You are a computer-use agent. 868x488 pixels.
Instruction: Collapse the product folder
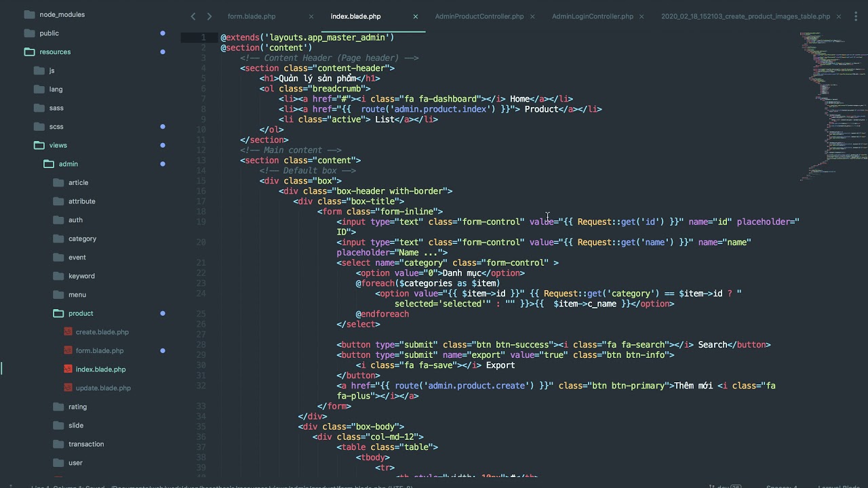click(58, 313)
